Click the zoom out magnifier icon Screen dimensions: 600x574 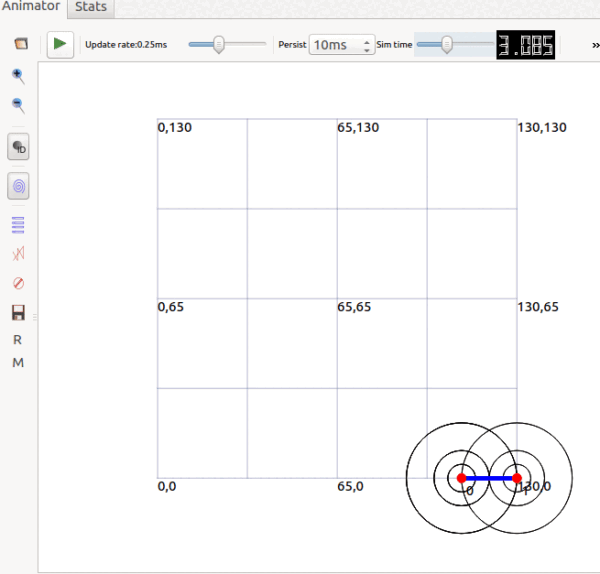[18, 105]
